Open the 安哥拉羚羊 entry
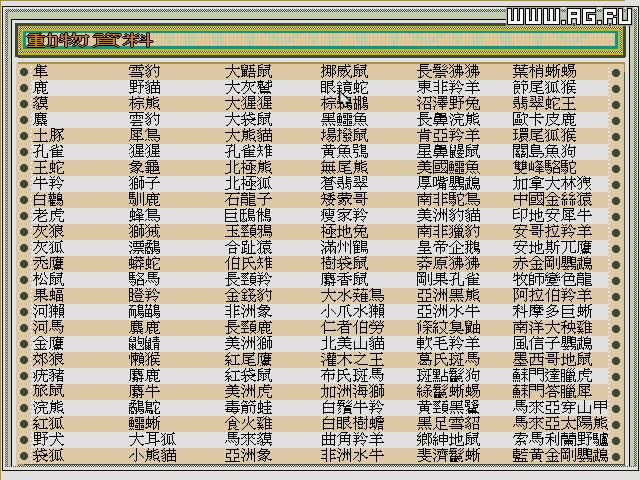 point(552,231)
